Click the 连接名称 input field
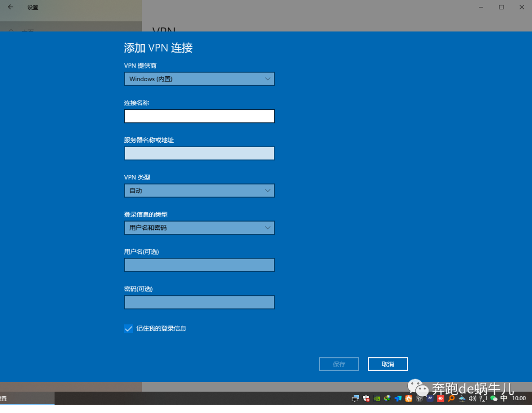This screenshot has height=413, width=532. tap(199, 116)
